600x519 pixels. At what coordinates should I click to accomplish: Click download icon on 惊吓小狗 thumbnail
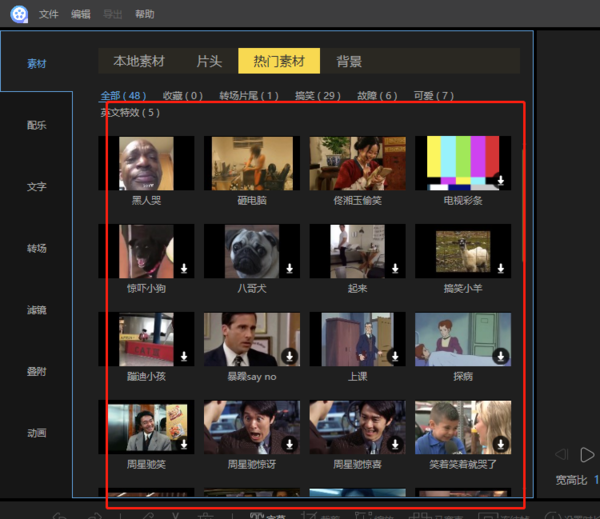[x=185, y=269]
